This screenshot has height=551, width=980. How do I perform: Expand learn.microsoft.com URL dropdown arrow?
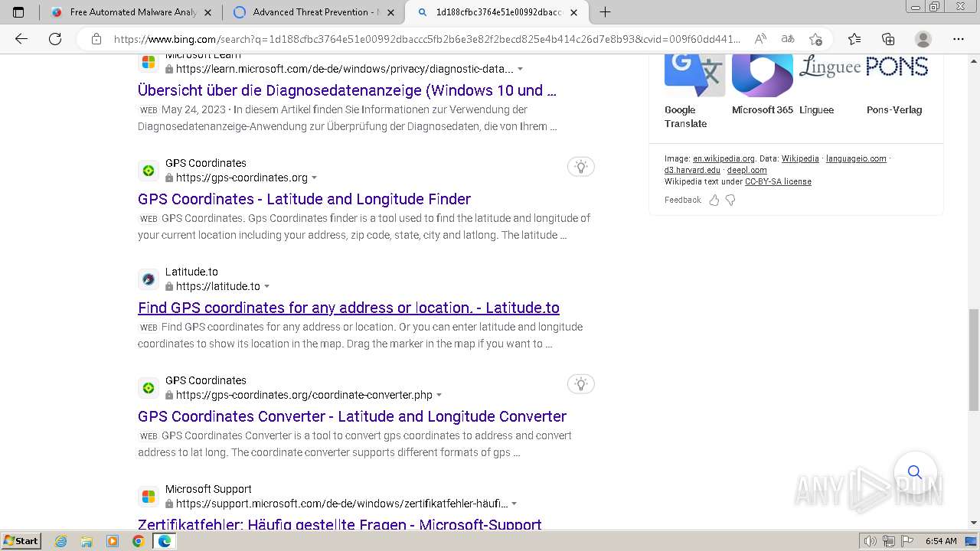[x=521, y=69]
